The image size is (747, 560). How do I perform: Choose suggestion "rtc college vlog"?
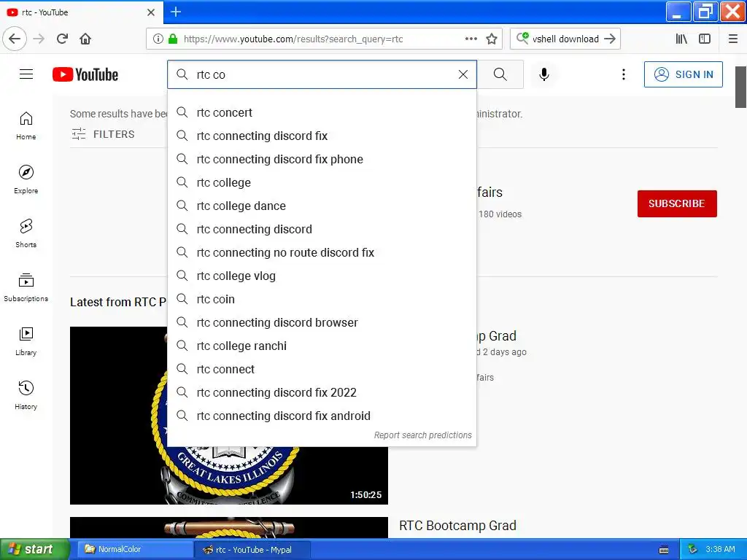tap(322, 276)
